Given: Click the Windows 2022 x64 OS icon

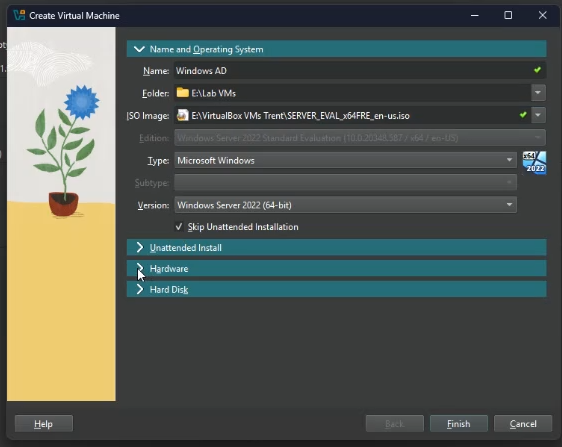Looking at the screenshot, I should pyautogui.click(x=534, y=163).
